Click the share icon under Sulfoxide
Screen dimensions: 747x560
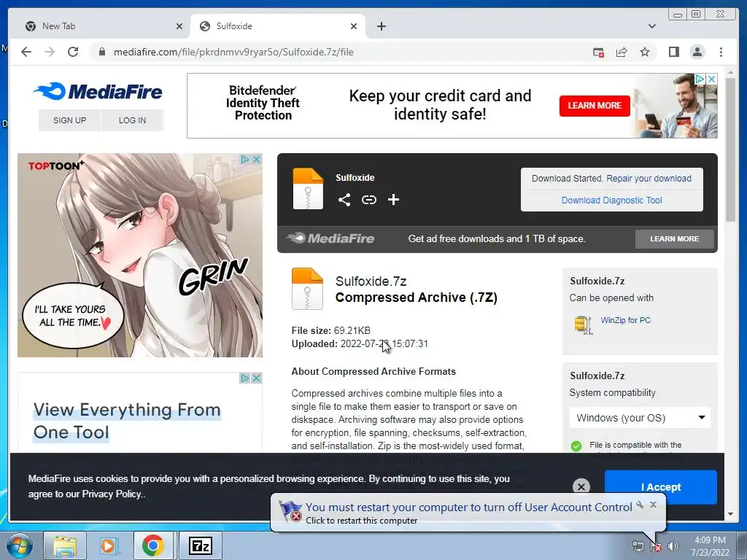coord(344,200)
